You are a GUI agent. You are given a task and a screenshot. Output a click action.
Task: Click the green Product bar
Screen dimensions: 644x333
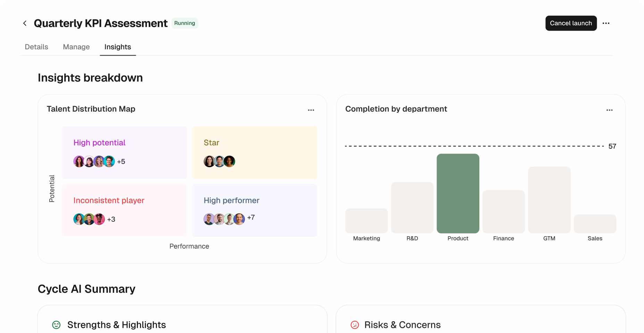click(x=458, y=194)
